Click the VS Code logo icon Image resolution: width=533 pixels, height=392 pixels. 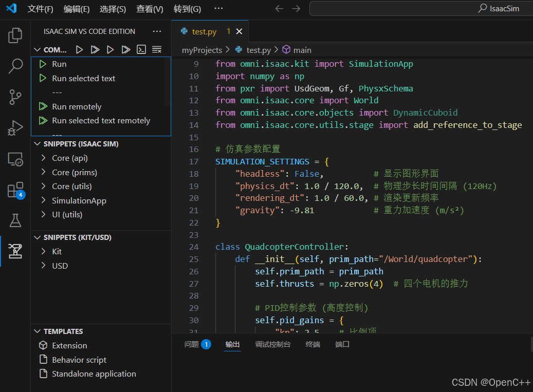[11, 8]
